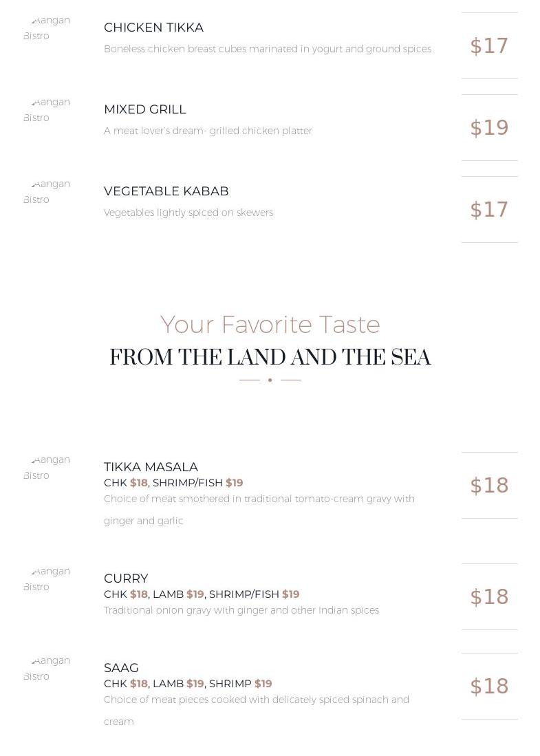Click the "Your Favorite Taste" subtitle

[270, 325]
